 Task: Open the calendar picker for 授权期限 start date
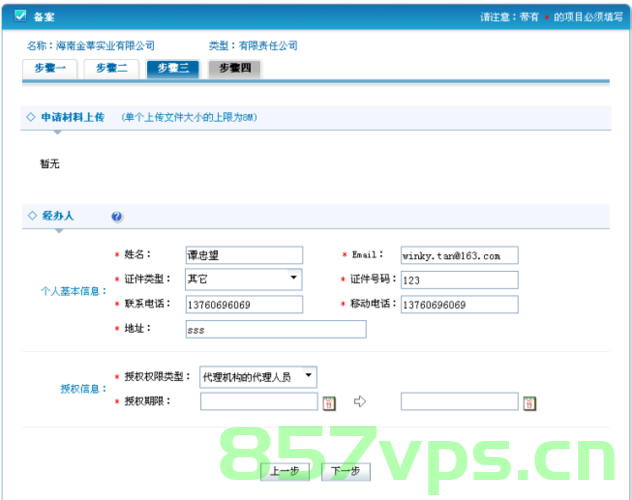click(329, 402)
